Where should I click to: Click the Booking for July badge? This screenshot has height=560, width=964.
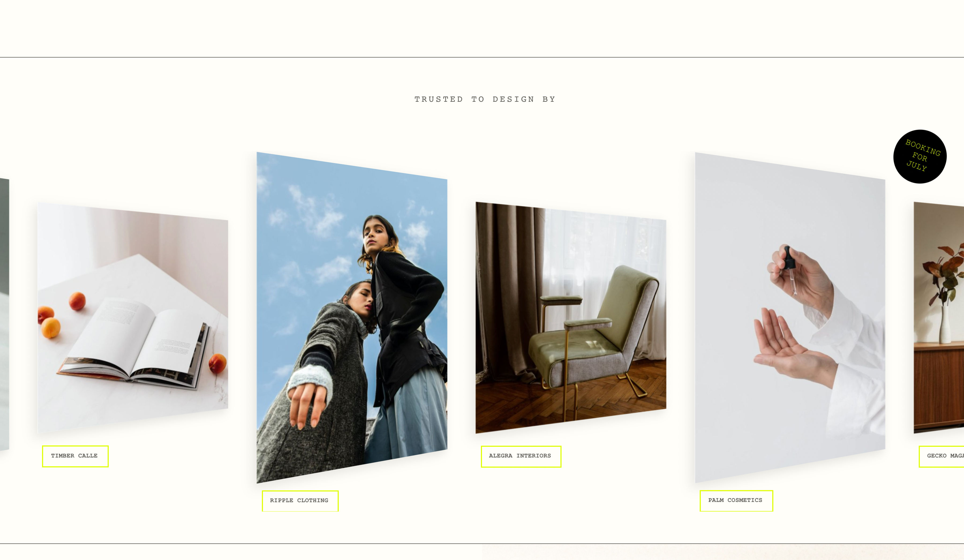920,156
